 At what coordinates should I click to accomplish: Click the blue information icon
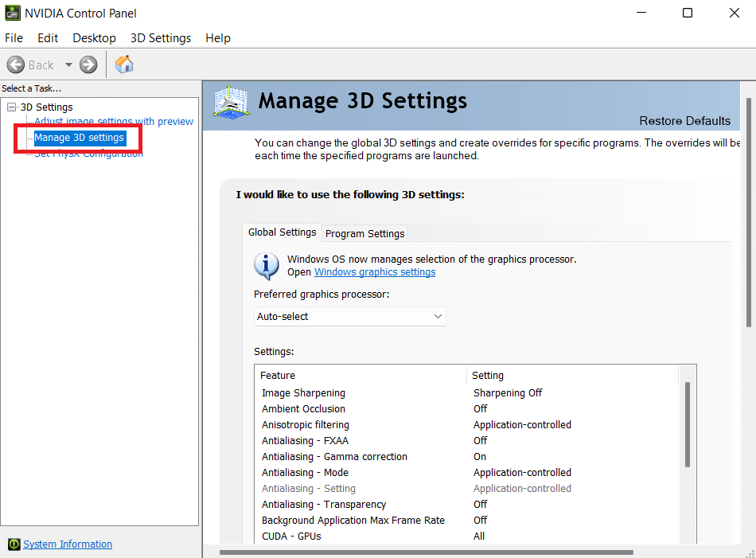(x=266, y=266)
